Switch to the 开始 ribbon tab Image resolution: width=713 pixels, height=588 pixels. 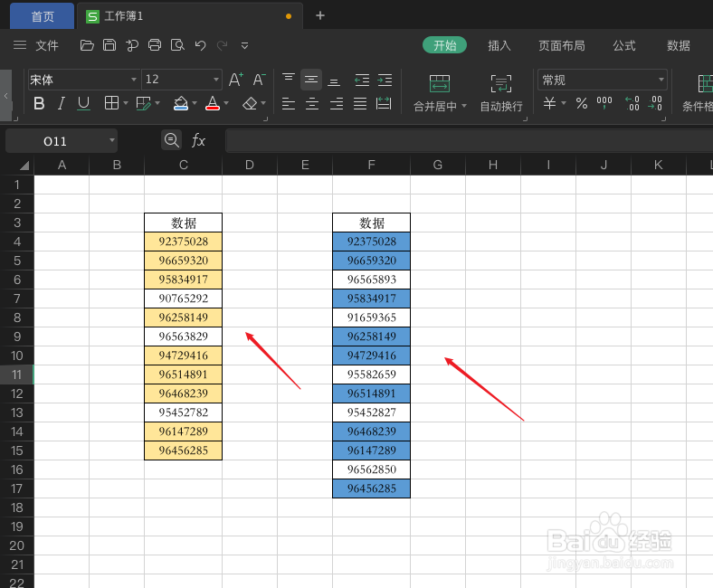(x=444, y=45)
